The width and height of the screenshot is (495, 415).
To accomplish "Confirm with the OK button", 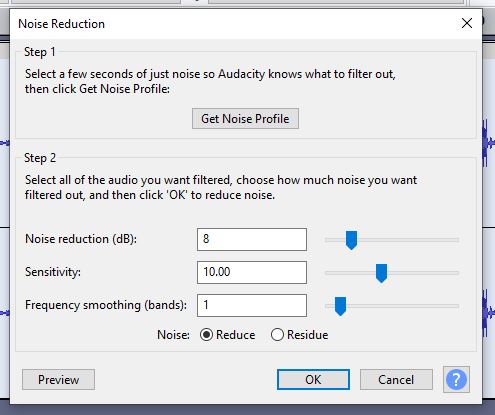I will [x=313, y=379].
